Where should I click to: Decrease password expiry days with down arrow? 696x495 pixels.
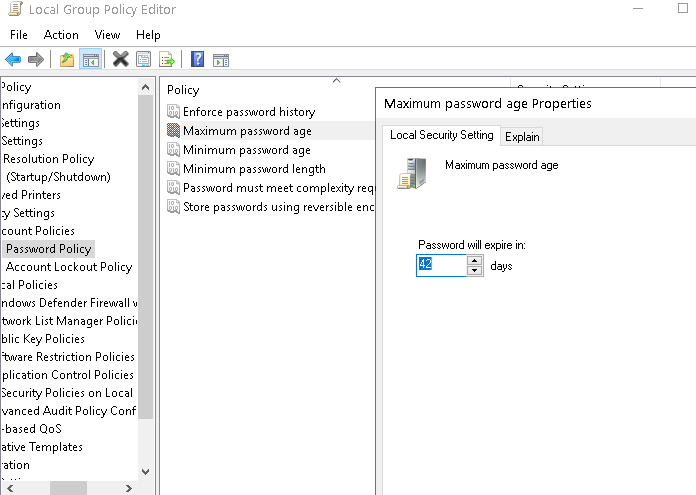point(475,270)
